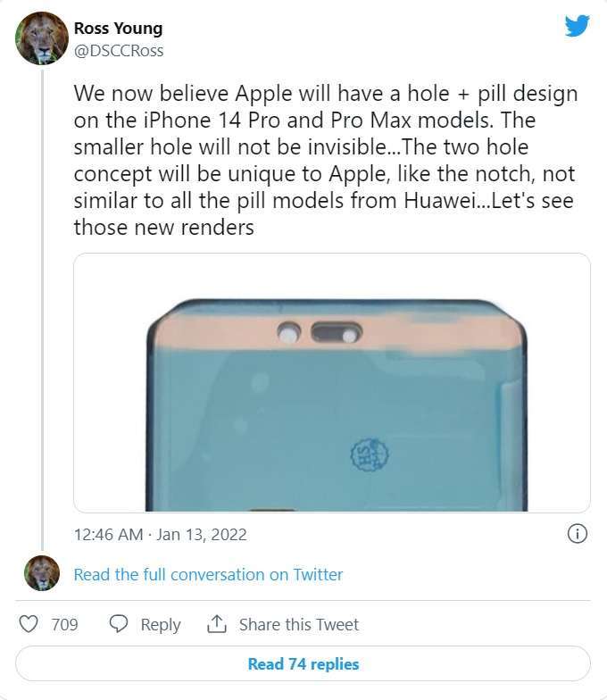Like the tweet with the heart icon
This screenshot has height=700, width=607.
[29, 624]
